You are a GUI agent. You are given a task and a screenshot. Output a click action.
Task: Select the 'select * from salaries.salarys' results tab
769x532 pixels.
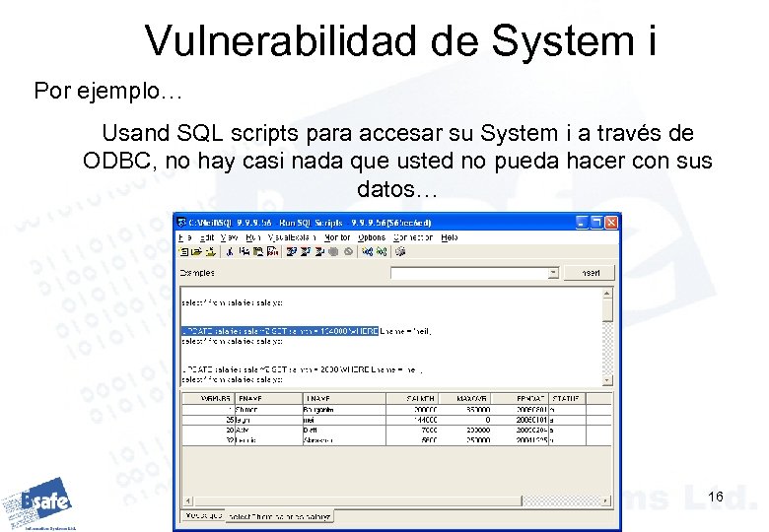click(280, 516)
